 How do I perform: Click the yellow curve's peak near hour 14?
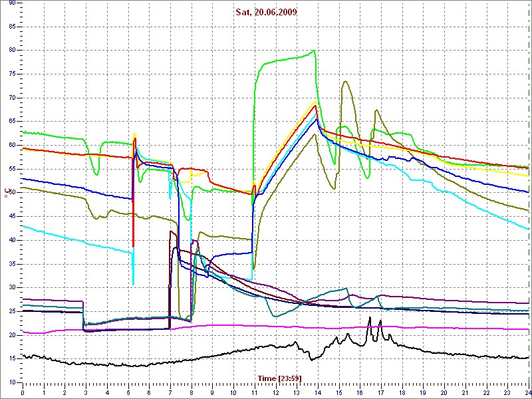pyautogui.click(x=315, y=102)
